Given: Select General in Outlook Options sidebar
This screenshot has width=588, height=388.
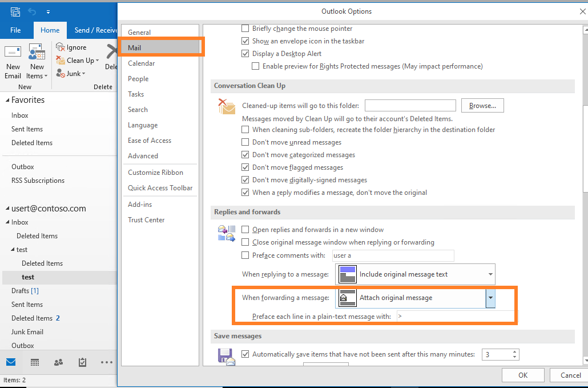Looking at the screenshot, I should click(x=160, y=32).
